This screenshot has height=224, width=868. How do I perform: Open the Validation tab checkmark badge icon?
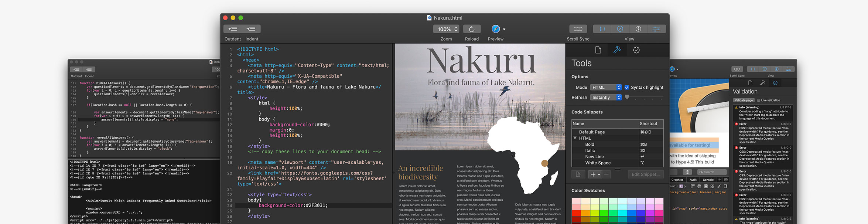pos(636,50)
